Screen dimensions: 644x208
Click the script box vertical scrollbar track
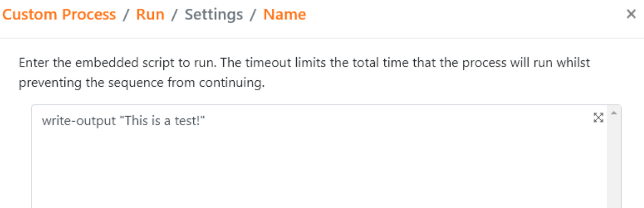click(614, 164)
